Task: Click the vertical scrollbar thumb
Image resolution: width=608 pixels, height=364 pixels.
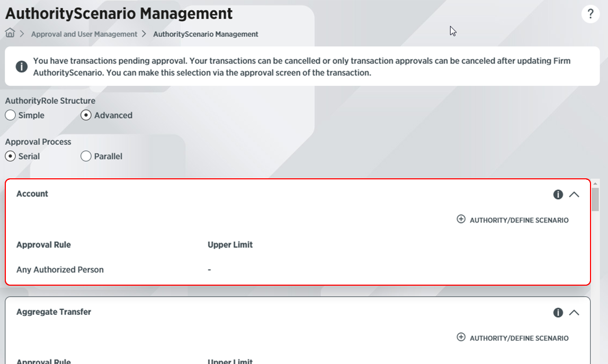Action: 595,199
